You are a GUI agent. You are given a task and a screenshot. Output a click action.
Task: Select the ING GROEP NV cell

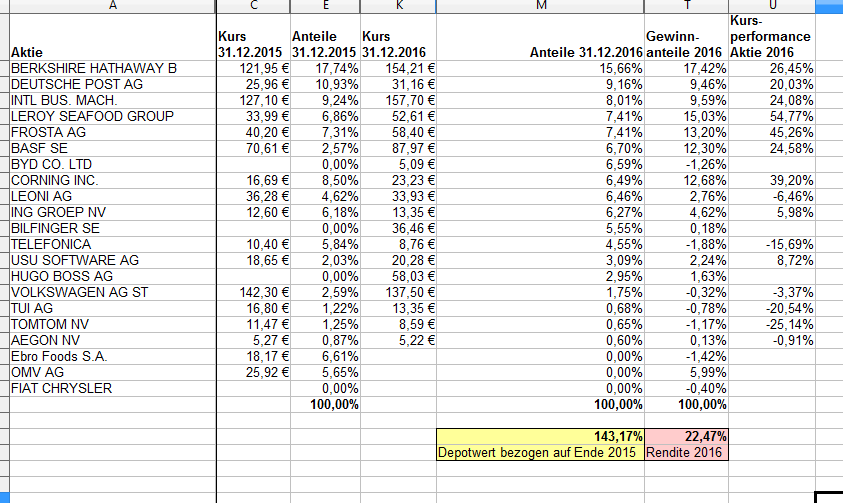(112, 212)
